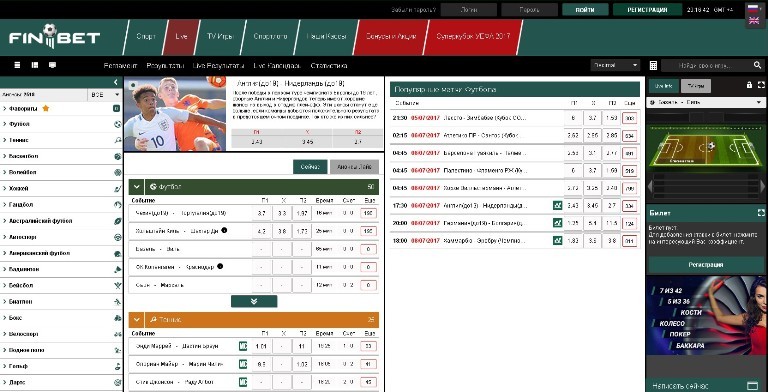Select the list view layout icon

[18, 65]
